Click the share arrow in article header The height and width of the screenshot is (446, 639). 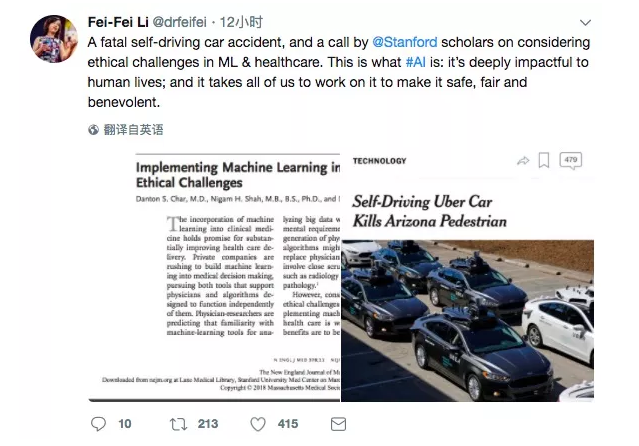523,161
